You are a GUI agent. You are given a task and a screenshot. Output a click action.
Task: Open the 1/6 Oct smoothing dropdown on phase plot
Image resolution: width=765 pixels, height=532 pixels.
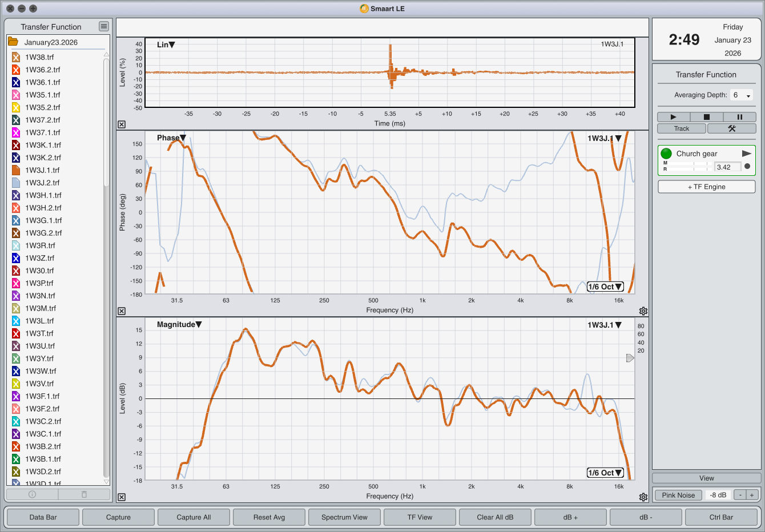pyautogui.click(x=605, y=287)
